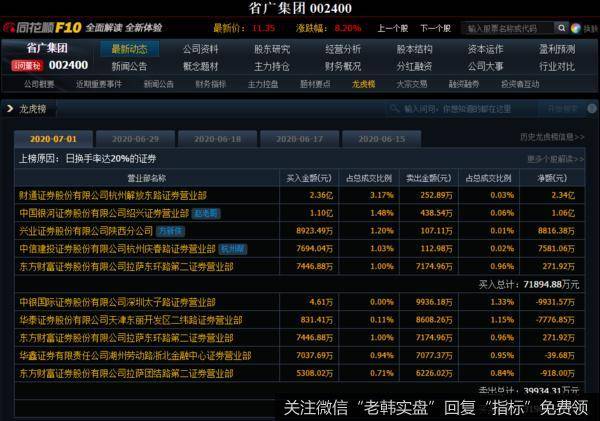600x421 pixels.
Task: Open the 公司资料 menu
Action: (x=201, y=49)
